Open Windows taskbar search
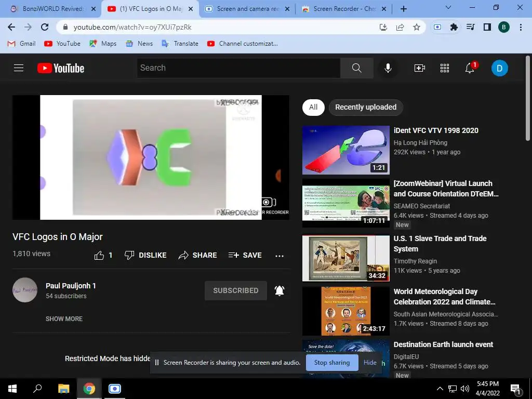Image resolution: width=532 pixels, height=399 pixels. (x=37, y=389)
